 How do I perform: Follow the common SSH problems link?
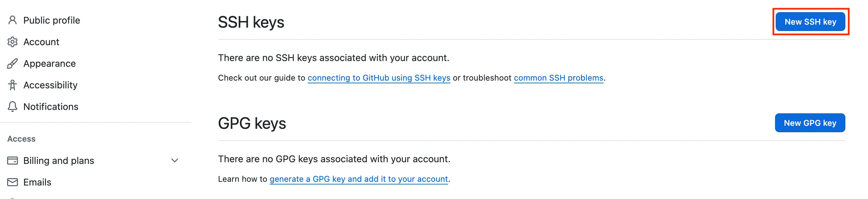pos(558,78)
